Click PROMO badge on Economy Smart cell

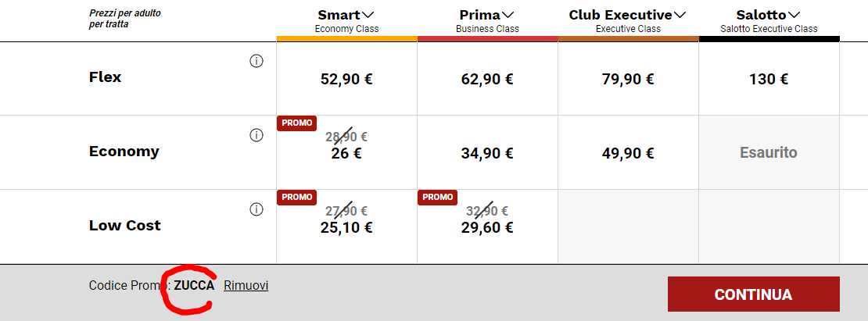tap(296, 123)
